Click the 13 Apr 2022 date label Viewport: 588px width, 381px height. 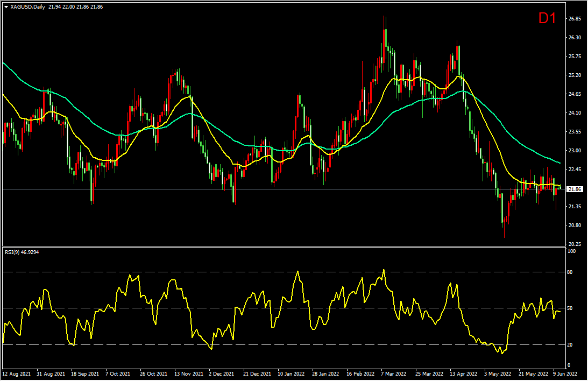(x=464, y=374)
